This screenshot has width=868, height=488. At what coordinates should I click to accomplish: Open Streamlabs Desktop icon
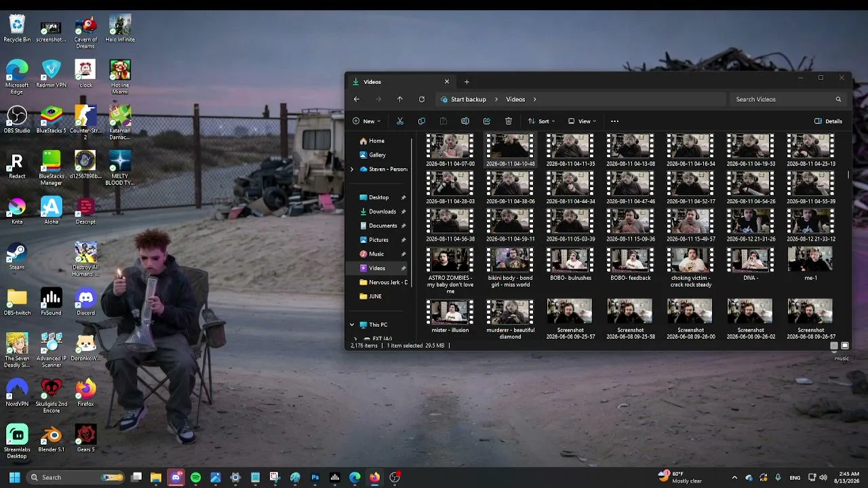coord(17,441)
